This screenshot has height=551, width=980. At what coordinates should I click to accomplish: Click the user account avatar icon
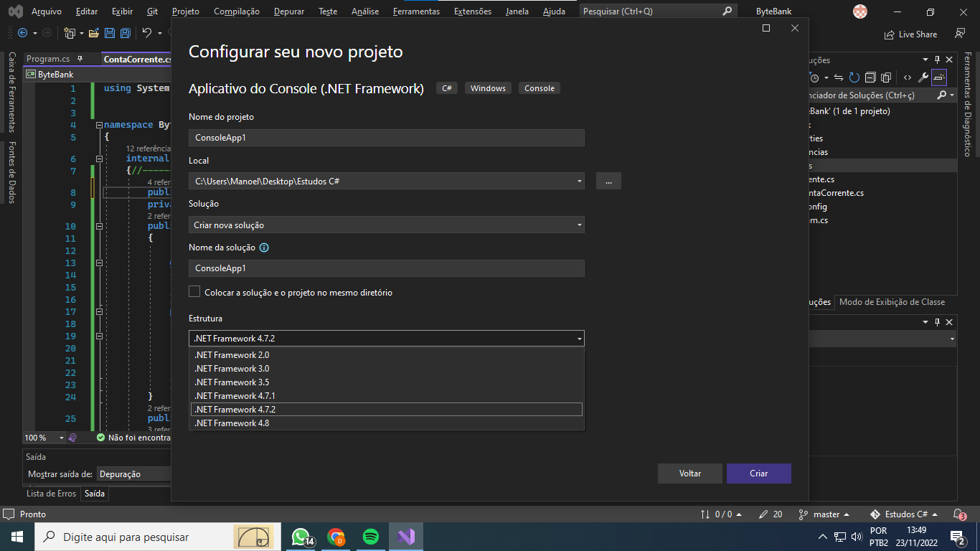coord(860,11)
